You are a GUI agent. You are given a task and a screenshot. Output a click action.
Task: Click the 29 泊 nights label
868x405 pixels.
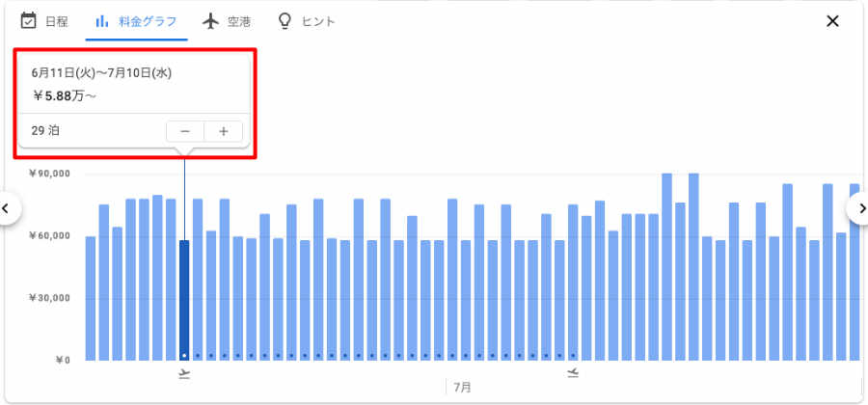[x=46, y=132]
